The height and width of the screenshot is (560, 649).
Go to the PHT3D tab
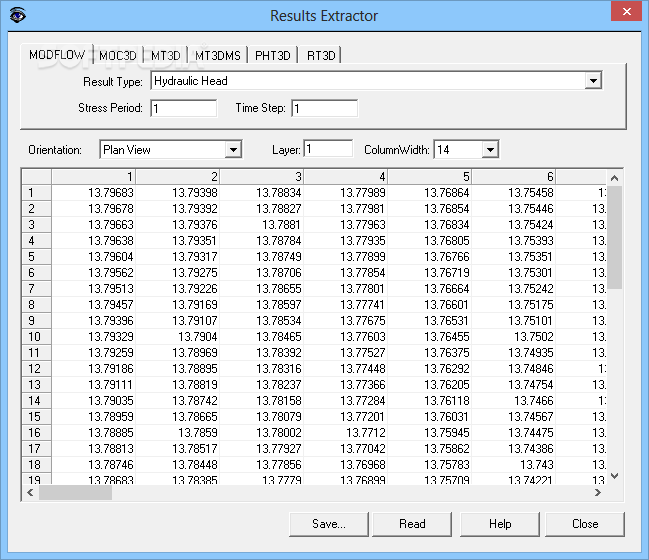273,55
